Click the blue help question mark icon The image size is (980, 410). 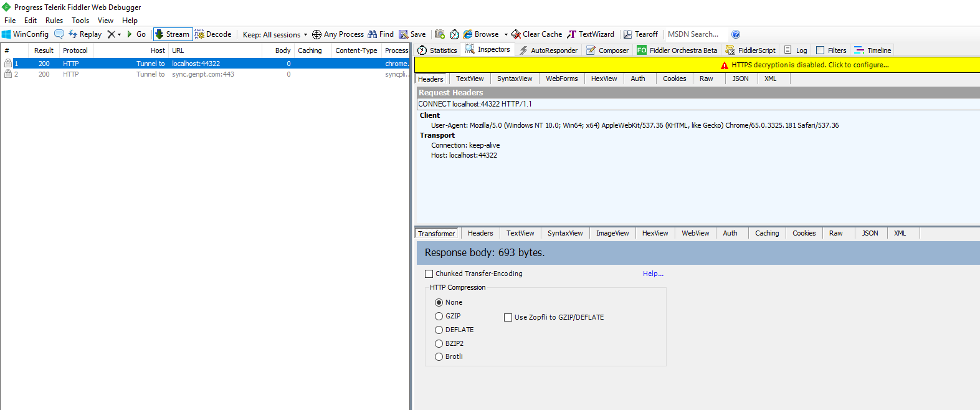pos(736,34)
